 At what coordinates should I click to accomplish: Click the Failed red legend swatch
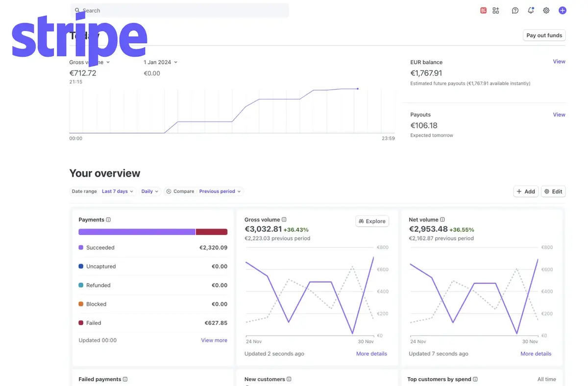81,323
